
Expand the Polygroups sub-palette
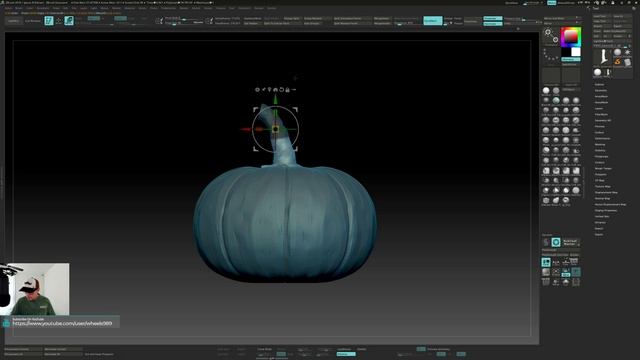tap(601, 156)
